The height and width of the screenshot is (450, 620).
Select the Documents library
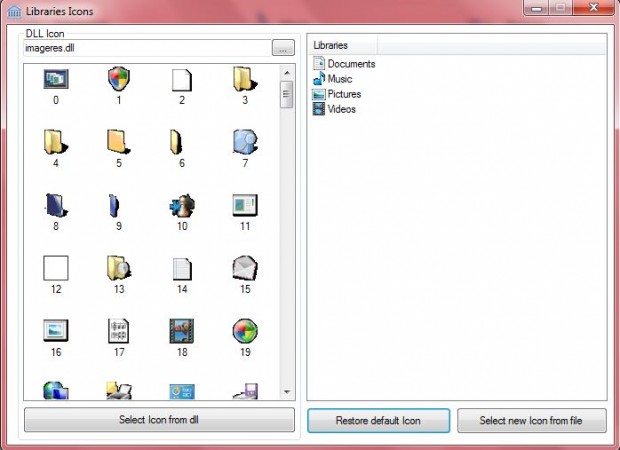tap(344, 64)
